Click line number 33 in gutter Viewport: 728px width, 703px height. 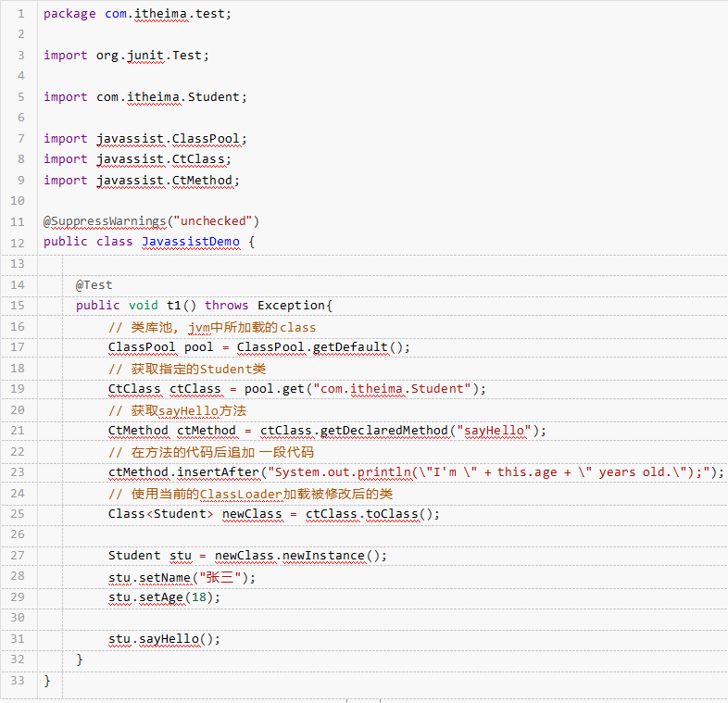pyautogui.click(x=18, y=681)
